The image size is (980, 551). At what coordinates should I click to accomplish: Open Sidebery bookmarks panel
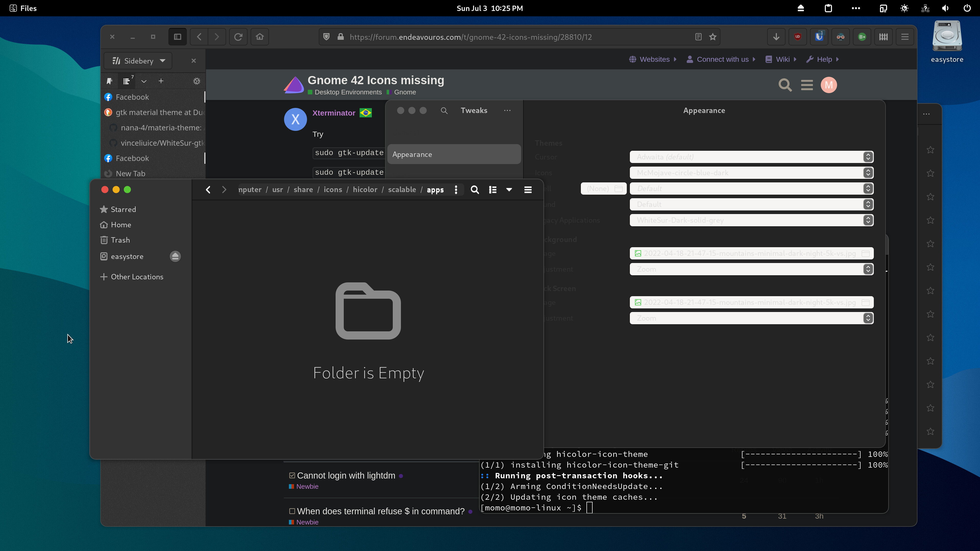109,81
